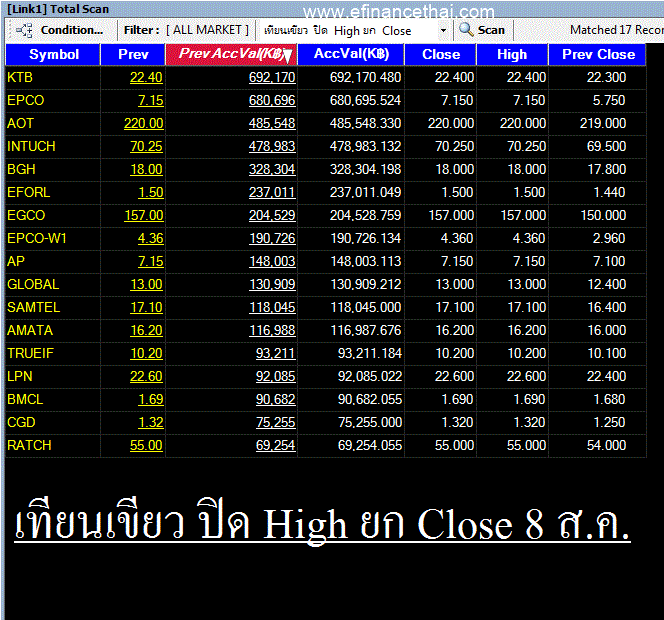Click the Matched 17 Records status text
664x620 pixels.
[x=617, y=30]
